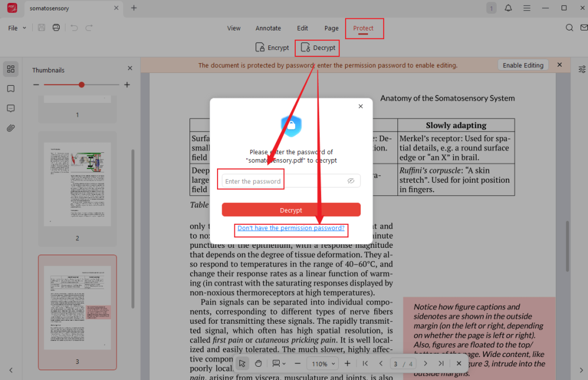Select the Hand pan tool
588x380 pixels.
pos(258,363)
